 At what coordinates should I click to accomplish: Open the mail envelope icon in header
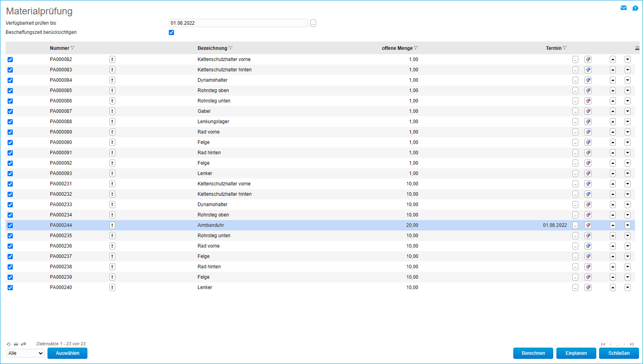[x=623, y=8]
